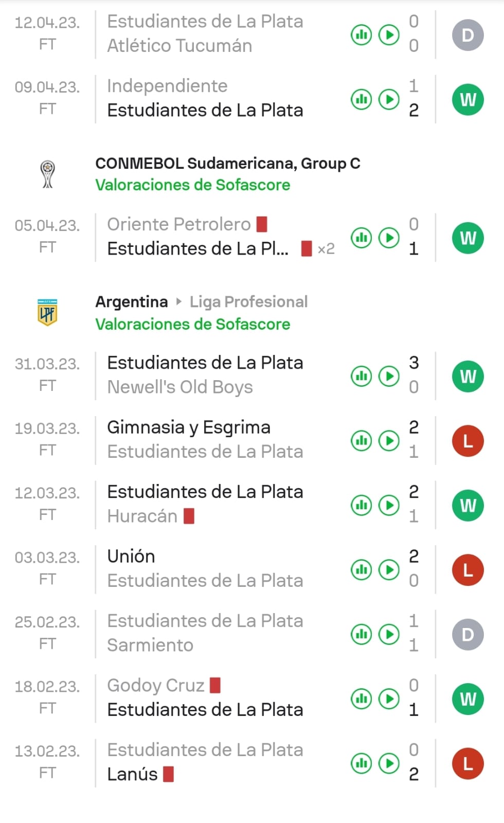The width and height of the screenshot is (504, 823).
Task: Open the CONMEBOL Sudamericana, Group C header
Action: 227,164
